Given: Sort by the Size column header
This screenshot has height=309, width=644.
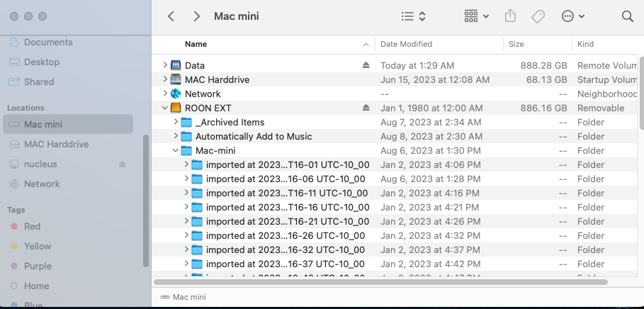Looking at the screenshot, I should coord(516,44).
